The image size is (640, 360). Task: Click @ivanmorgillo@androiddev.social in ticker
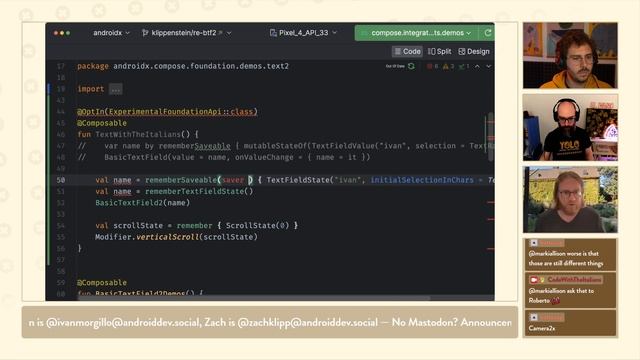[123, 322]
